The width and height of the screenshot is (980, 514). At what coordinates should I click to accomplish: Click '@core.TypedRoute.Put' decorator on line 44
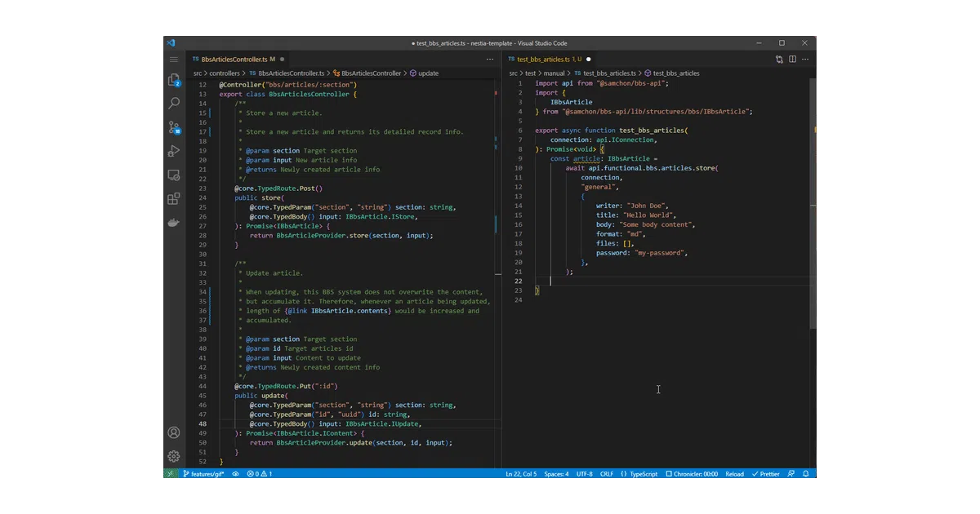(274, 386)
